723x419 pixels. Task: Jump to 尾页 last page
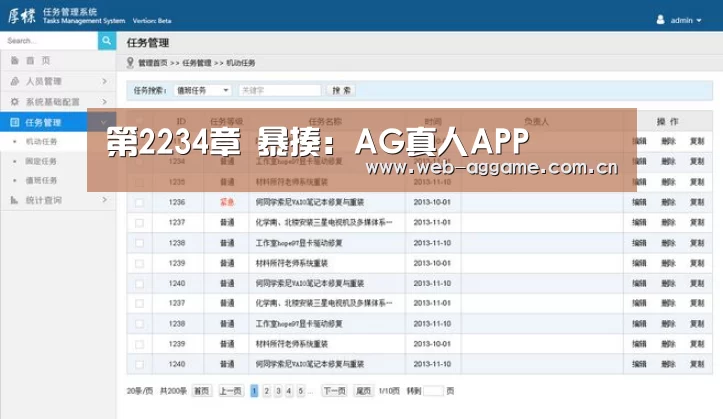[363, 391]
